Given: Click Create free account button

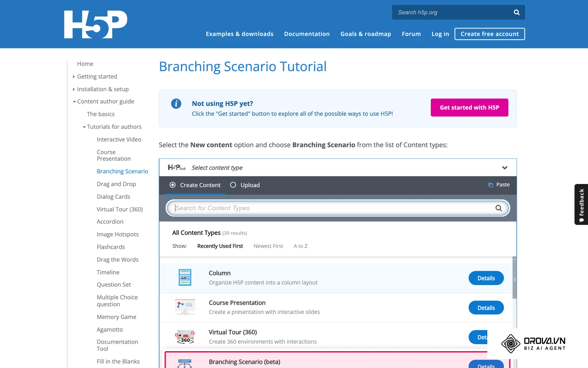Looking at the screenshot, I should [x=490, y=34].
